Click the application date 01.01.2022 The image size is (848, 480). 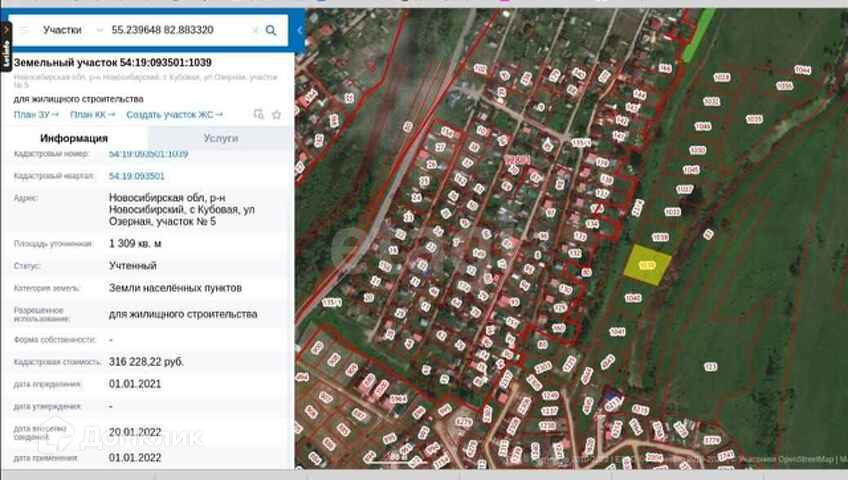point(135,458)
